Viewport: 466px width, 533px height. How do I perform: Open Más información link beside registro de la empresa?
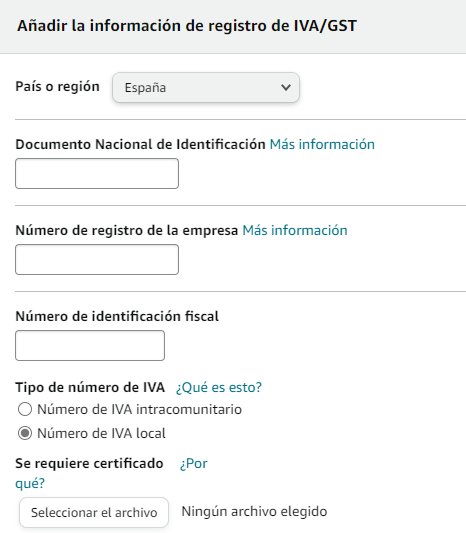295,230
